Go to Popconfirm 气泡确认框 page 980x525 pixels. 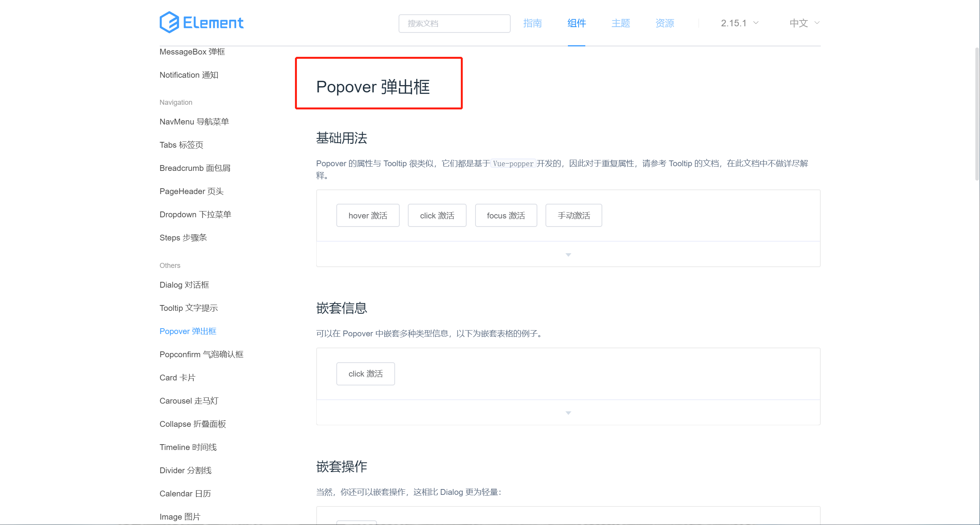201,355
